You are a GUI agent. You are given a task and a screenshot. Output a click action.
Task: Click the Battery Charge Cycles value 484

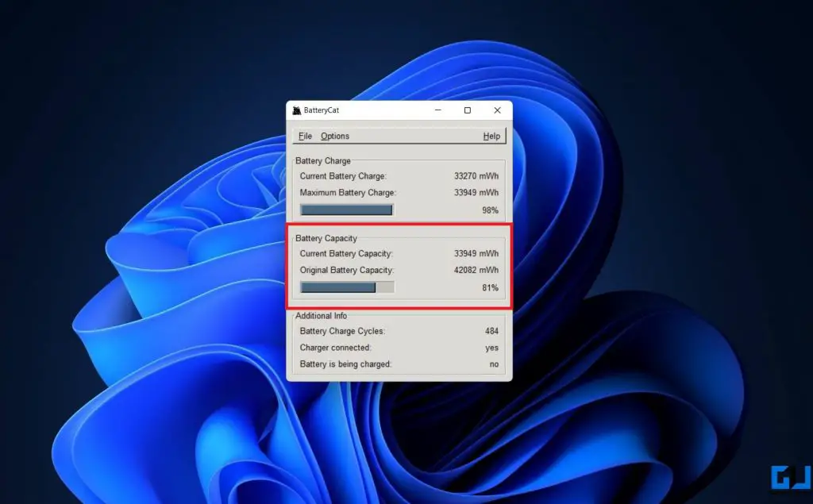(x=491, y=331)
